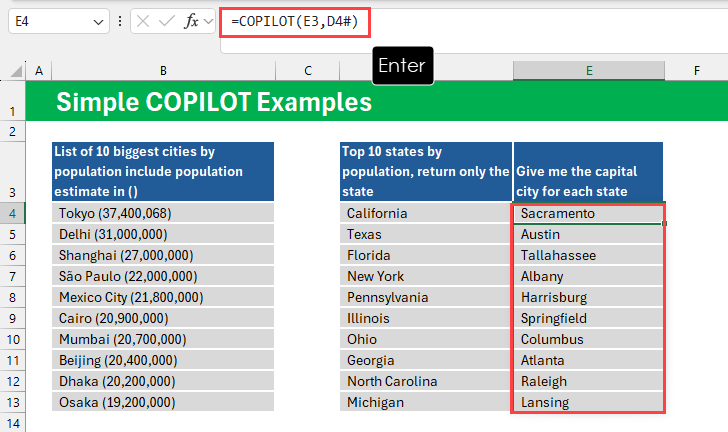This screenshot has width=728, height=432.
Task: Select the Harrisburg cell
Action: coord(588,297)
